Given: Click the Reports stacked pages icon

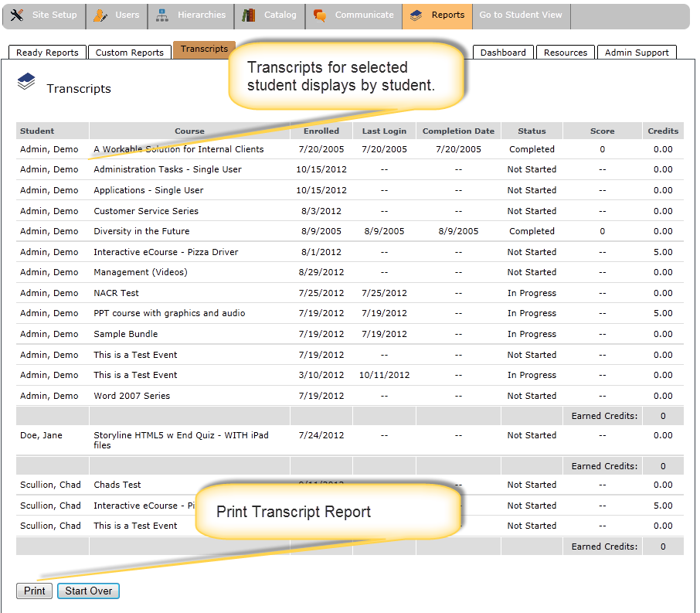Looking at the screenshot, I should [416, 15].
